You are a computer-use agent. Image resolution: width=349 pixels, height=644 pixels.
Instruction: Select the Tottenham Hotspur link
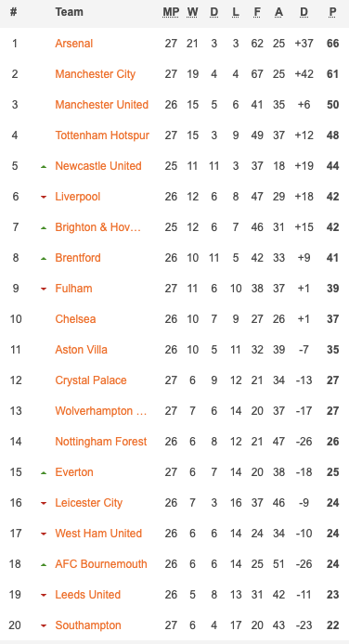(102, 135)
